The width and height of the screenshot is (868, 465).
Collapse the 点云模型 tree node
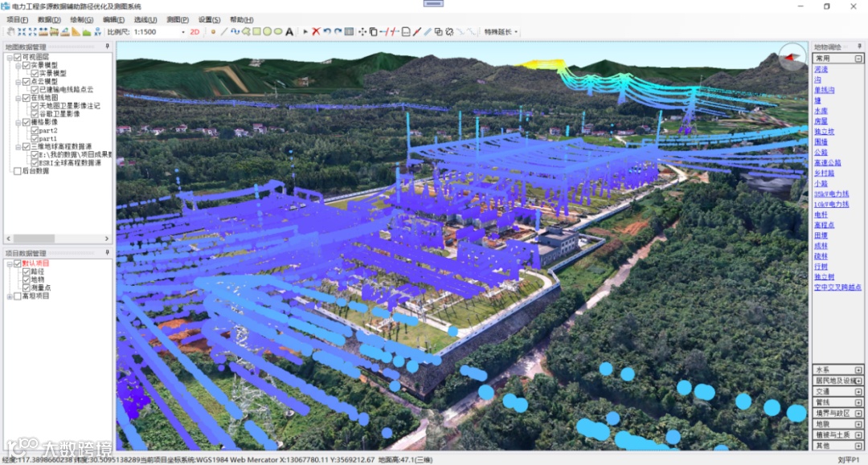[18, 82]
